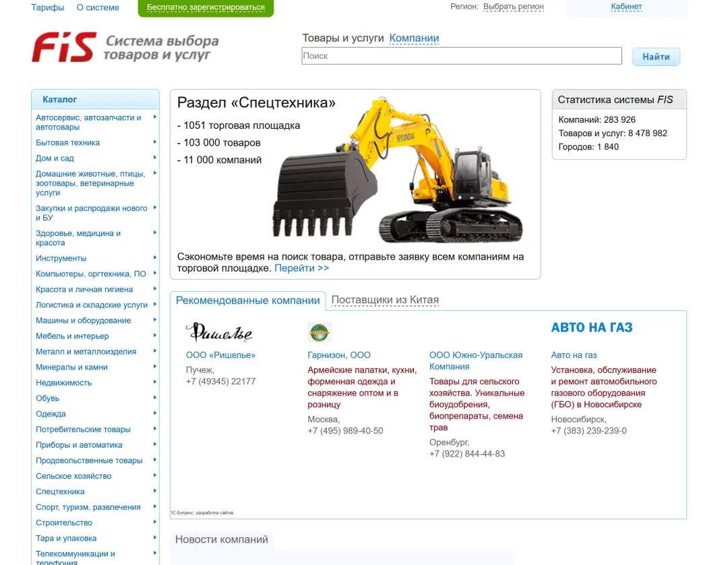
Task: Click the Найти search button
Action: (x=656, y=57)
